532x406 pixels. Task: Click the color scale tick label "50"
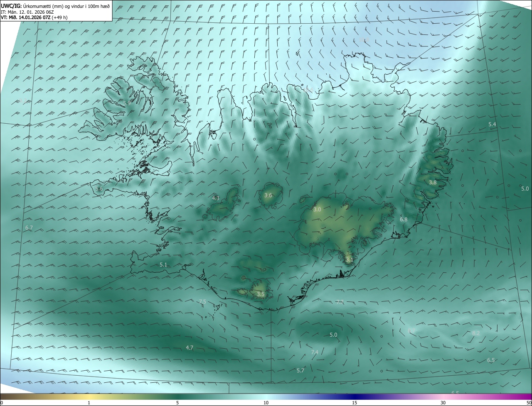pyautogui.click(x=529, y=403)
